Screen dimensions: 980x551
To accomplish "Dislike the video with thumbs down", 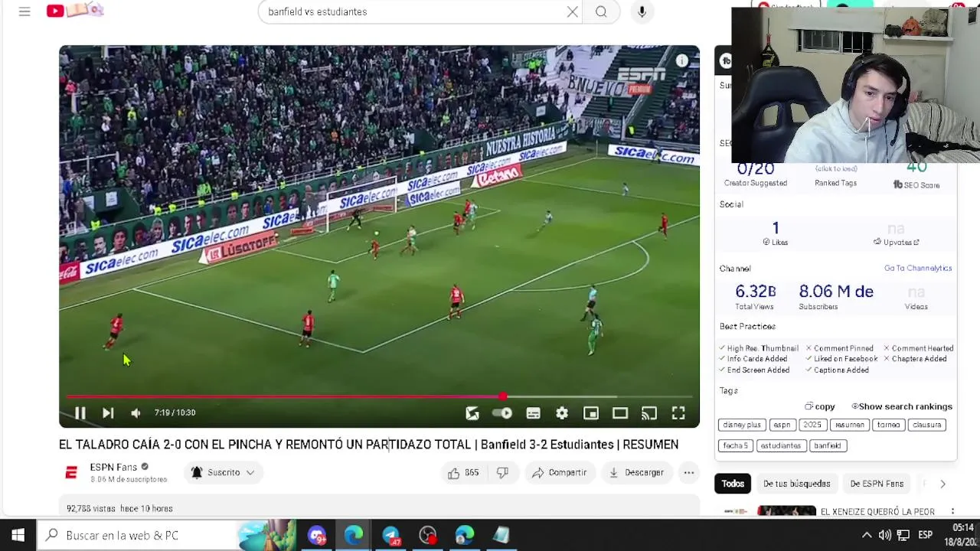I will [502, 473].
